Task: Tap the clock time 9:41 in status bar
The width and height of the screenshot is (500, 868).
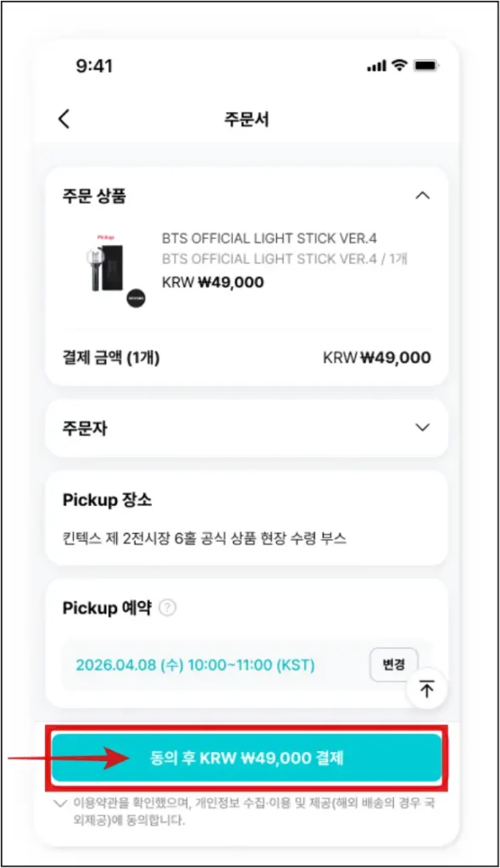Action: tap(92, 66)
